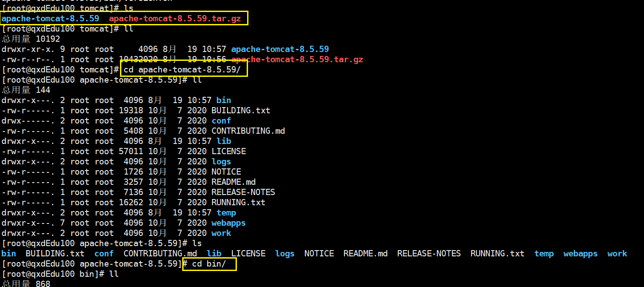This screenshot has height=287, width=644.
Task: Click the red apache-tomcat-8.5.59.tar.gz in ll listing
Action: coord(297,60)
